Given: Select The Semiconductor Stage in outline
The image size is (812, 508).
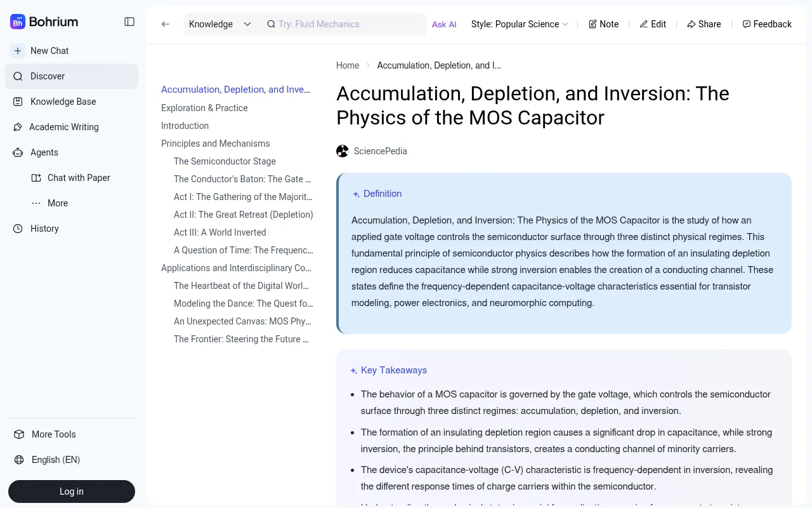Looking at the screenshot, I should [225, 161].
